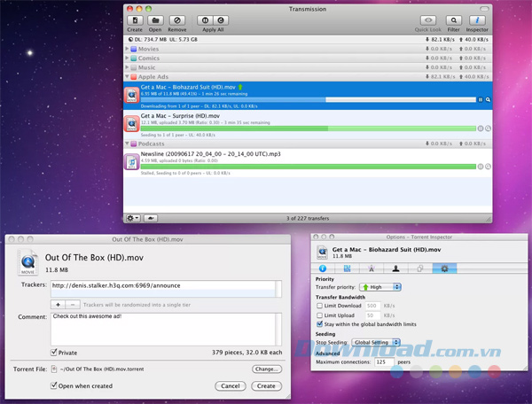The height and width of the screenshot is (404, 532).
Task: Open the Info tab in Torrent Inspector
Action: 323,267
